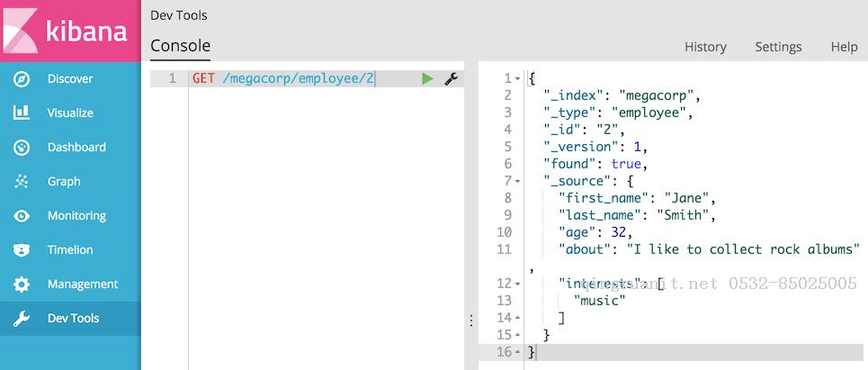
Task: Click the pane resize handle dots
Action: click(471, 320)
